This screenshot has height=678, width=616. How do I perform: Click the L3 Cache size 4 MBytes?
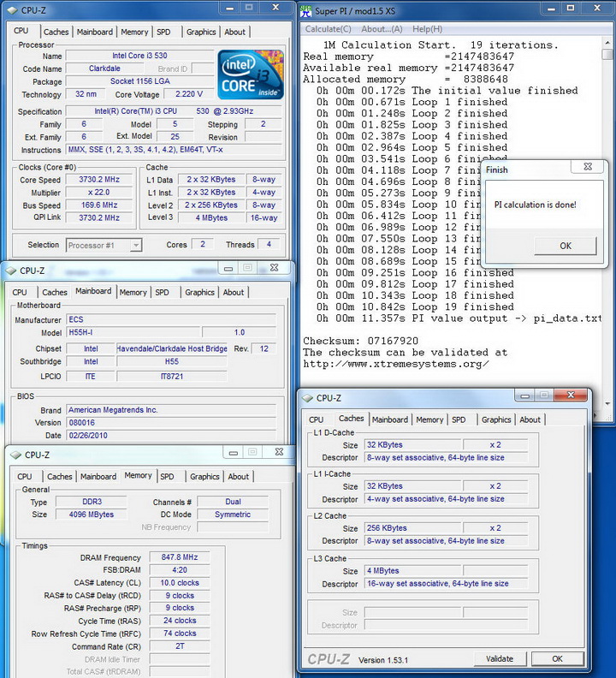pos(413,571)
